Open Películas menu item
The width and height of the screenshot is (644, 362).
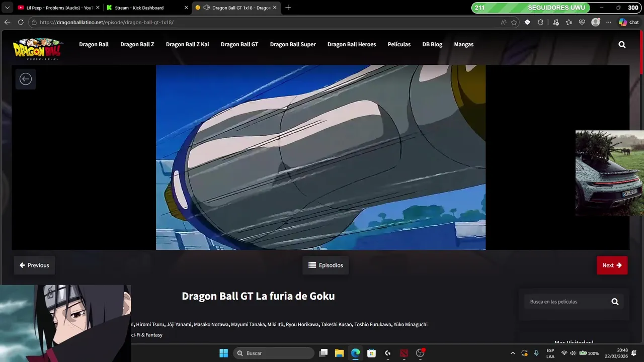click(399, 44)
